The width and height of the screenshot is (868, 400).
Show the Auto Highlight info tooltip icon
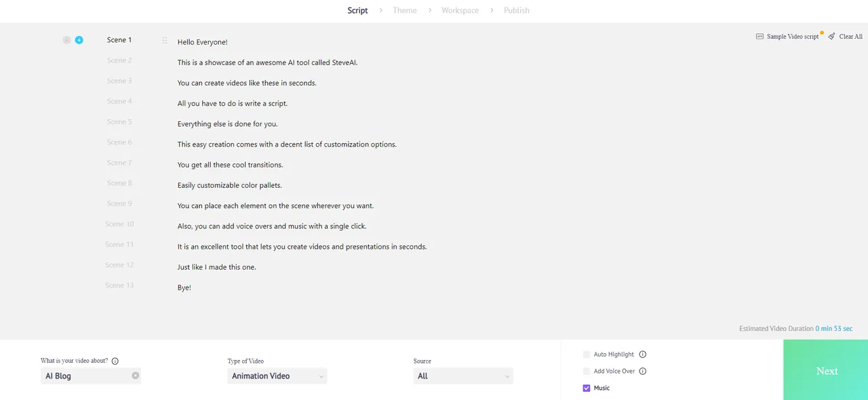coord(643,355)
